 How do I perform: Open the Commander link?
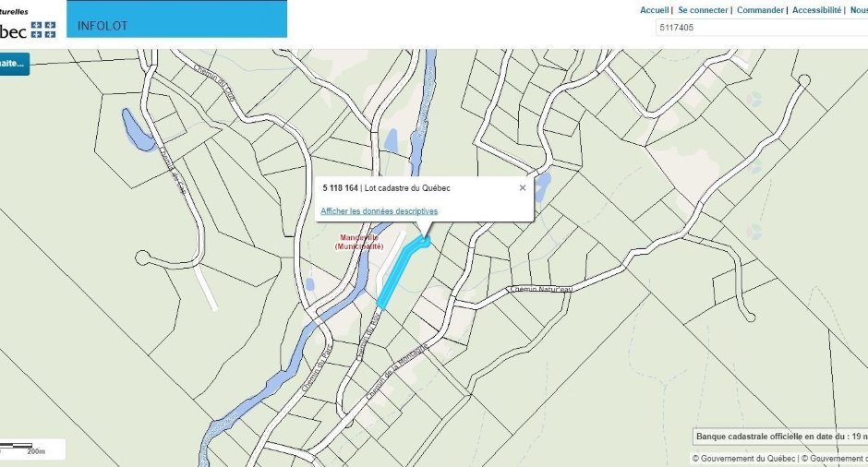coord(760,10)
